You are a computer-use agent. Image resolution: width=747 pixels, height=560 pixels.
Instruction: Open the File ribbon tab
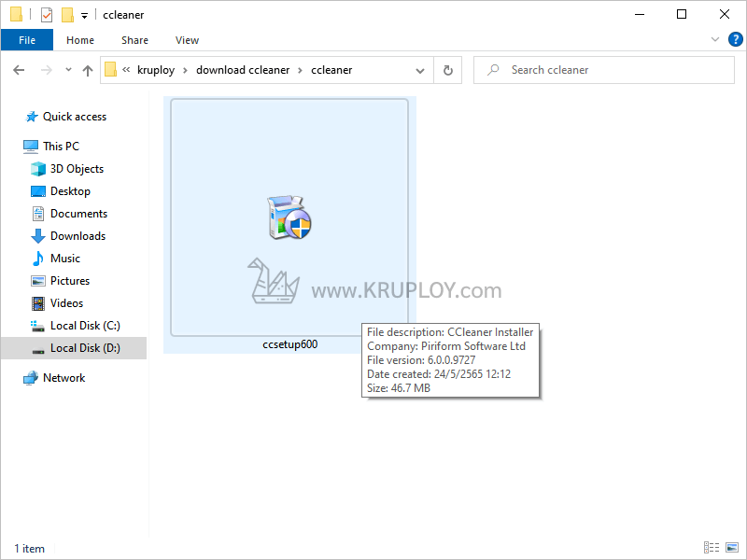pyautogui.click(x=27, y=40)
